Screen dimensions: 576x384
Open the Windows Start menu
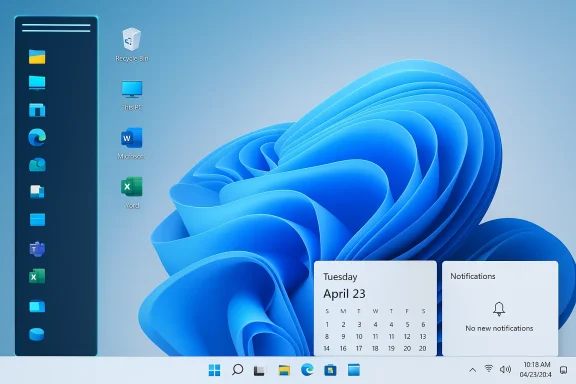coord(215,370)
